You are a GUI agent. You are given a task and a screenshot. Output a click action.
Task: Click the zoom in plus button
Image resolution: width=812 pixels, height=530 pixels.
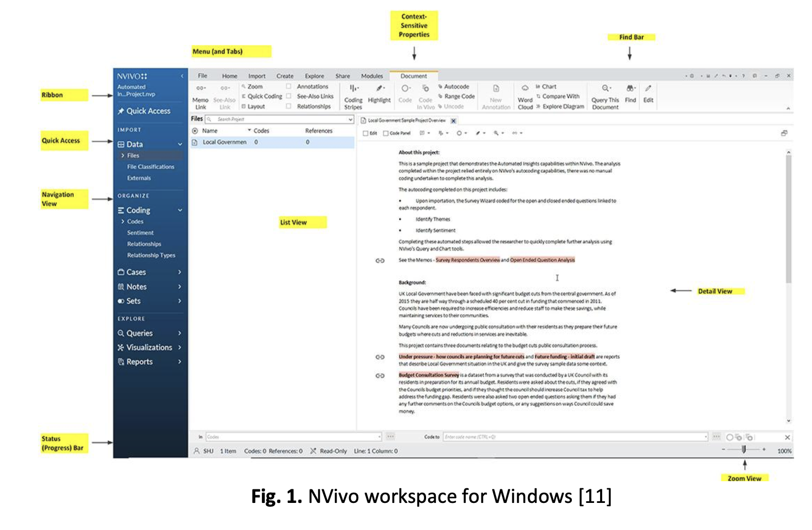(x=764, y=450)
